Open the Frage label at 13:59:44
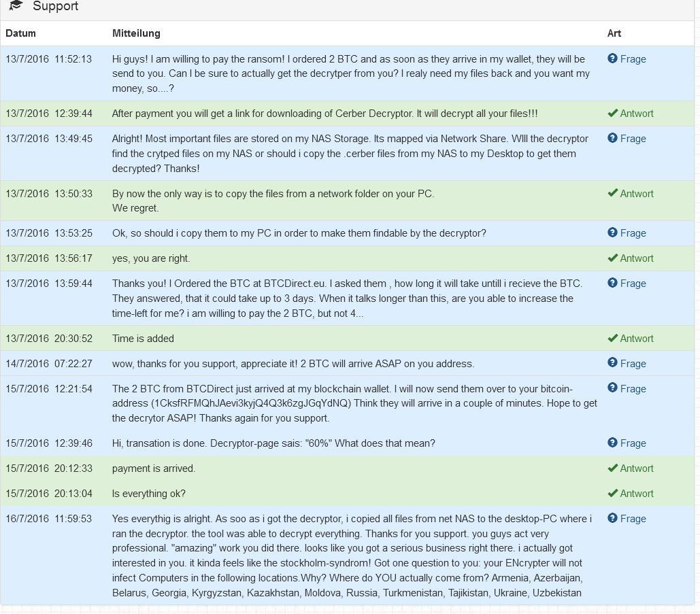 click(633, 284)
